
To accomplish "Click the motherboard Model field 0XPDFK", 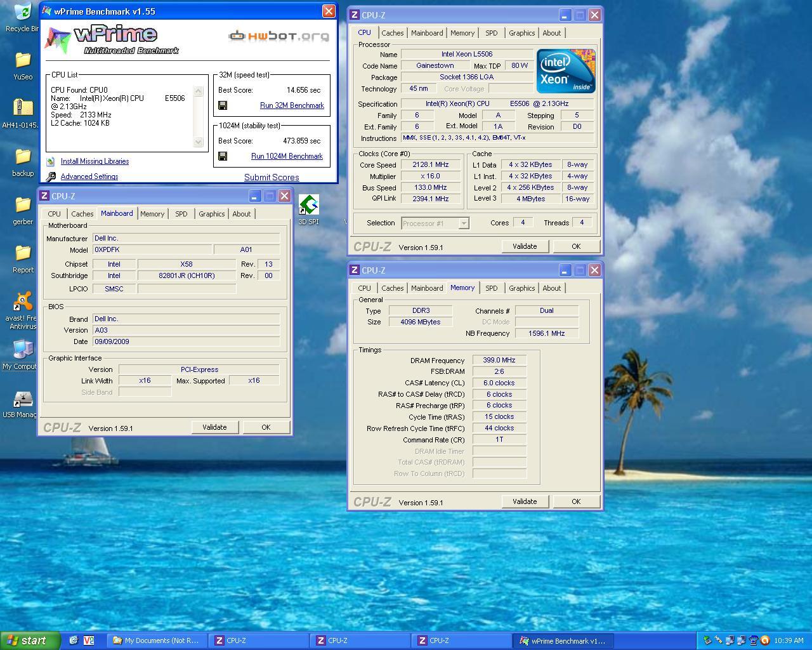I will coord(152,250).
